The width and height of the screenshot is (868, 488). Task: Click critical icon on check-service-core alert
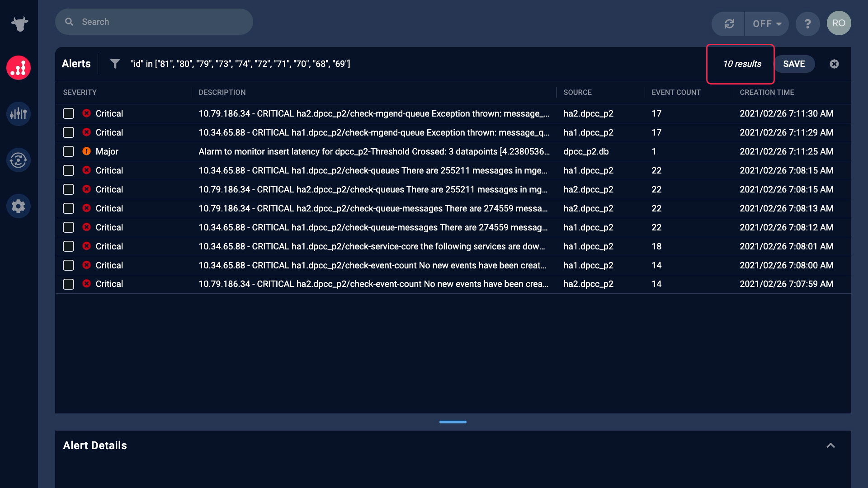pyautogui.click(x=86, y=246)
